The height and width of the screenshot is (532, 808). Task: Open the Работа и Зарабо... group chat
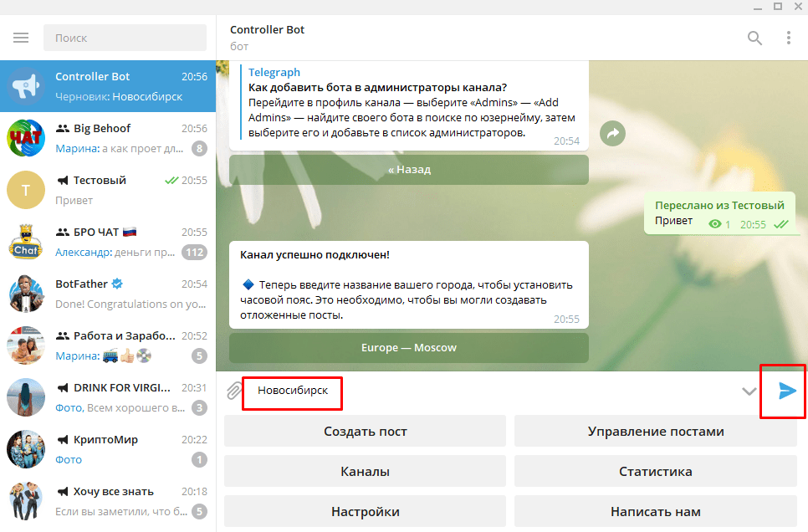coord(108,346)
